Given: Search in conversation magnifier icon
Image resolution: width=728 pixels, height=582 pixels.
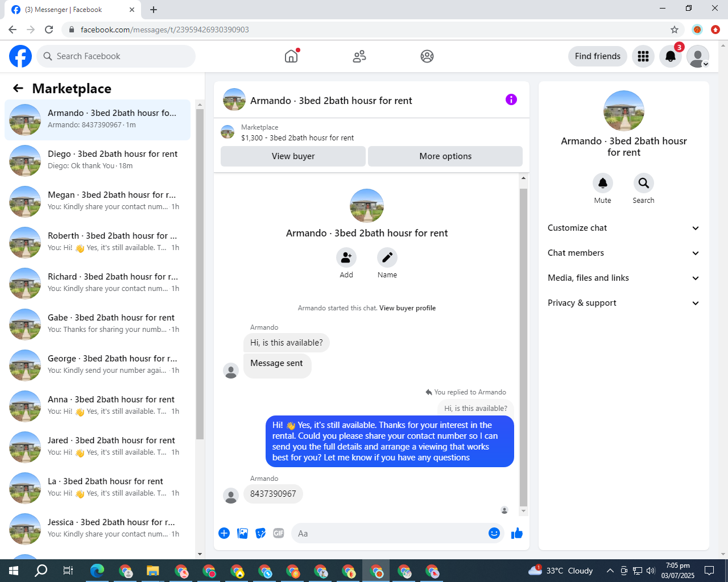Looking at the screenshot, I should [644, 183].
